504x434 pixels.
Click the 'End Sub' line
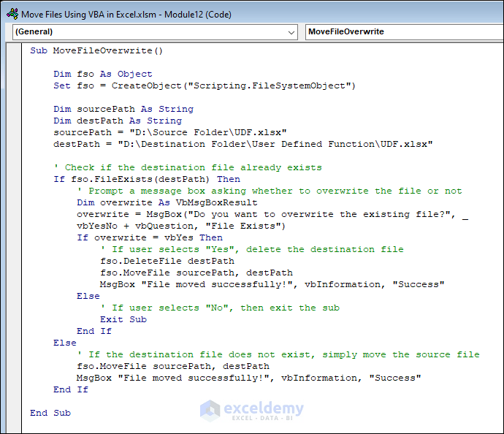click(x=50, y=413)
